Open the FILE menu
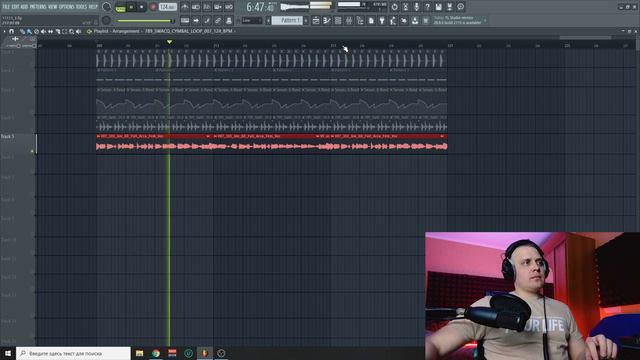 [x=6, y=7]
